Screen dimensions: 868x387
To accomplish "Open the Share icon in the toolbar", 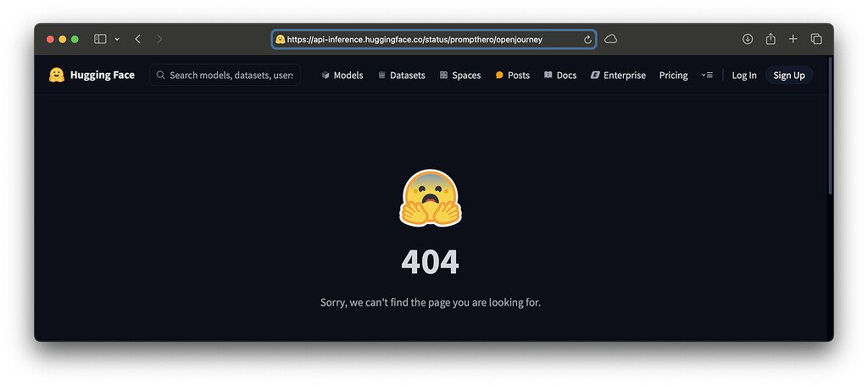I will pyautogui.click(x=771, y=39).
